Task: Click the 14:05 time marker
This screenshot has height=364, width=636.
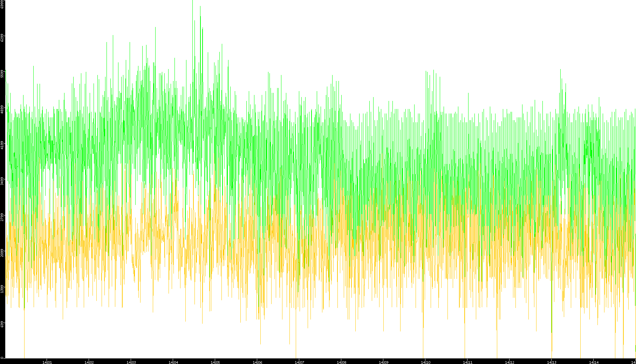Action: tap(215, 362)
